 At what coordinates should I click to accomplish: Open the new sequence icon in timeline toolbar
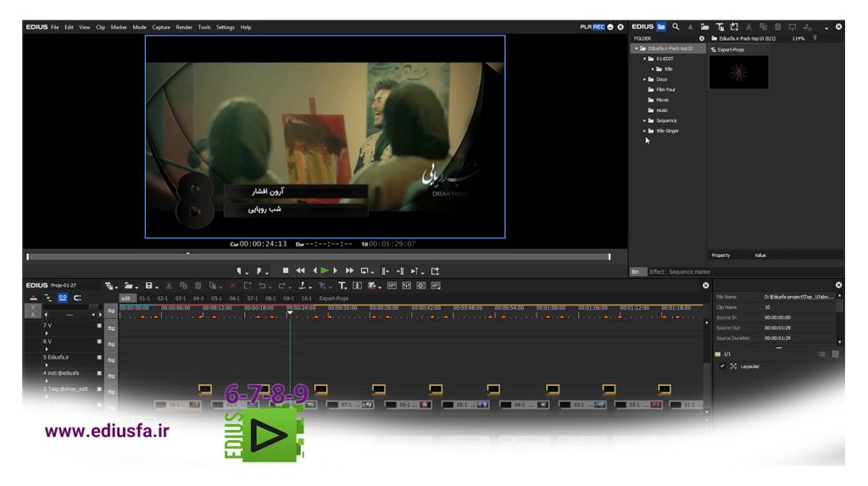109,286
